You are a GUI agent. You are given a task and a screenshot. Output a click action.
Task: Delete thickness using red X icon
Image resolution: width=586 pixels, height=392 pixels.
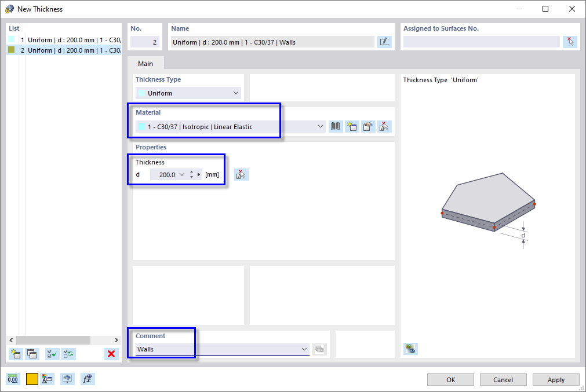pyautogui.click(x=110, y=353)
